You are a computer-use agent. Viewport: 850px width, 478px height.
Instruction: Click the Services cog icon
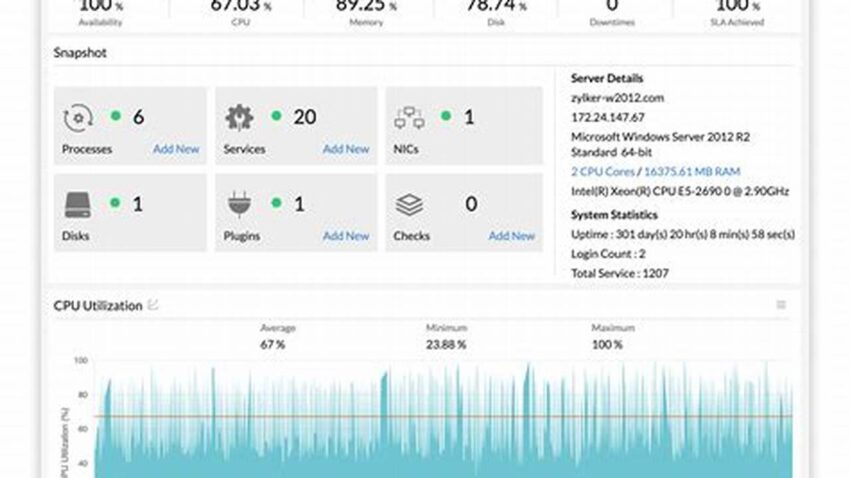[239, 117]
